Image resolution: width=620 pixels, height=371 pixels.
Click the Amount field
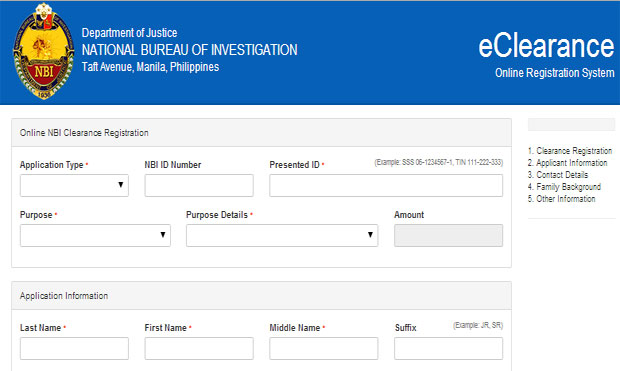[x=448, y=235]
